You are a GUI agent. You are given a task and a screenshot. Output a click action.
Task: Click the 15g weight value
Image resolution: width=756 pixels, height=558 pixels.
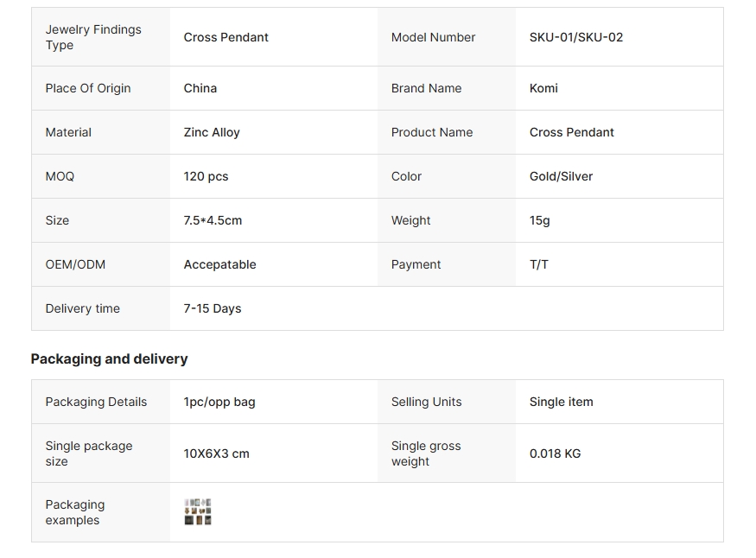click(x=539, y=220)
